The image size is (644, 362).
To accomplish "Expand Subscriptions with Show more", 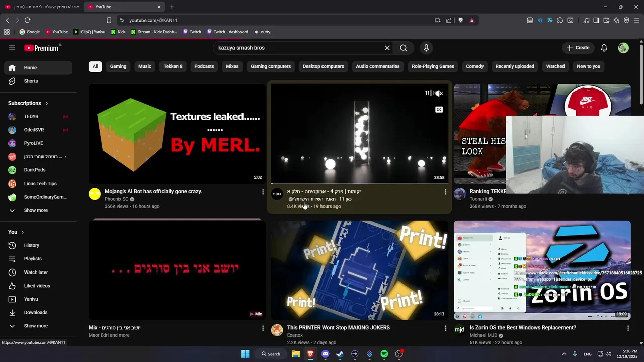I will click(x=38, y=210).
